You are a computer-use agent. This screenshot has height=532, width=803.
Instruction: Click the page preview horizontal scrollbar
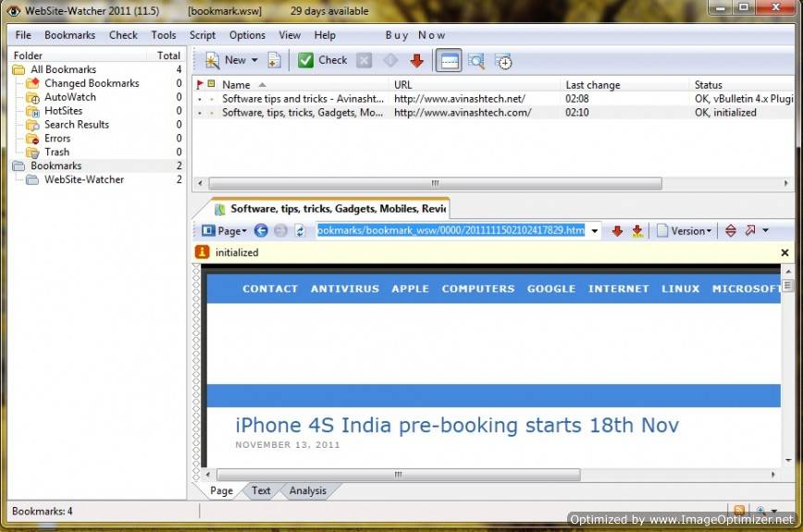tap(399, 475)
